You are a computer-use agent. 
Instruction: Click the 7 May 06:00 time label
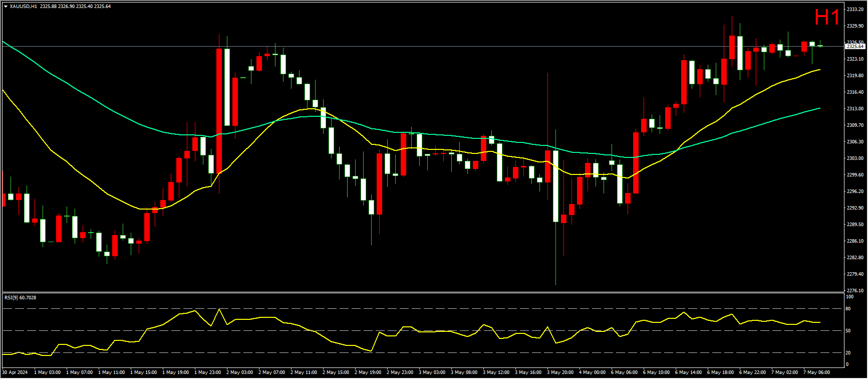(x=817, y=372)
